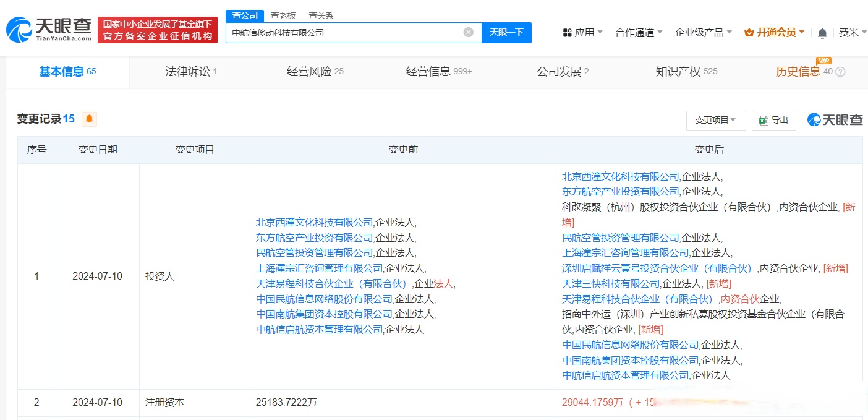868x420 pixels.
Task: Clear the search box with the x icon
Action: (468, 32)
